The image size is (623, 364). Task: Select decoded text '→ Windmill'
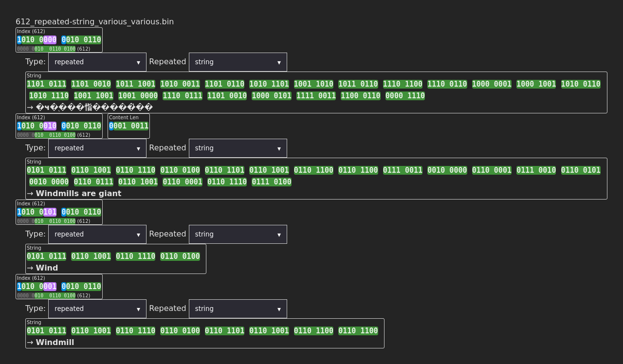pyautogui.click(x=51, y=342)
